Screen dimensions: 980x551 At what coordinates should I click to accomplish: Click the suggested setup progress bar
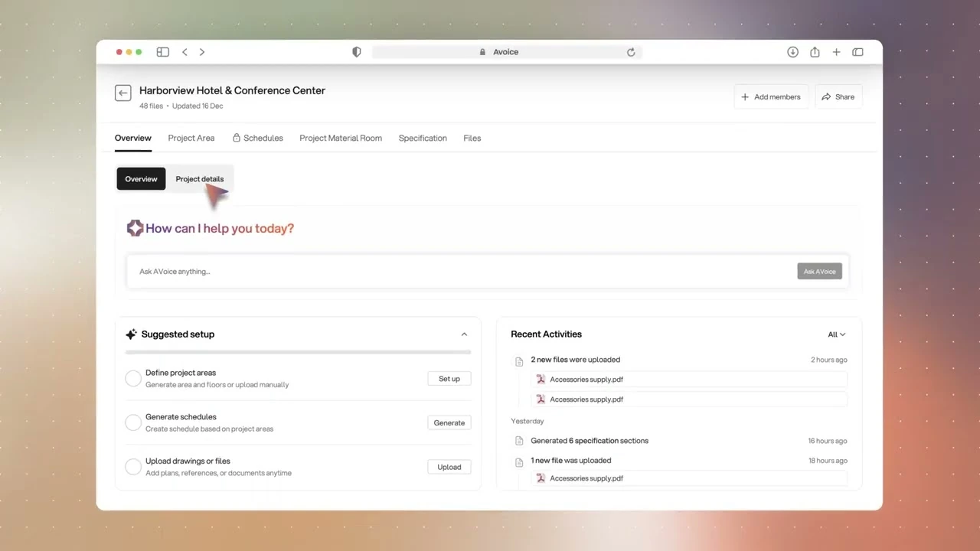pyautogui.click(x=298, y=352)
